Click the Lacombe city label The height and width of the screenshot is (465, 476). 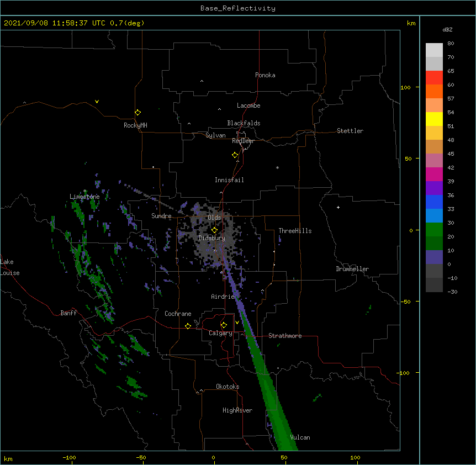click(248, 105)
